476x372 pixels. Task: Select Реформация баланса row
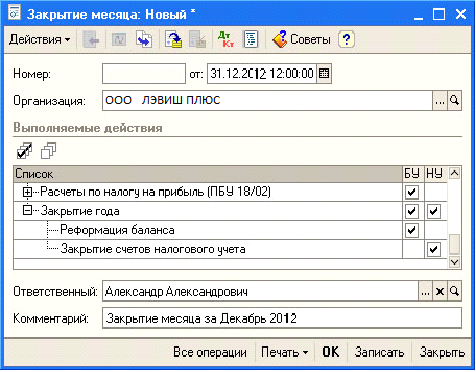pos(208,230)
